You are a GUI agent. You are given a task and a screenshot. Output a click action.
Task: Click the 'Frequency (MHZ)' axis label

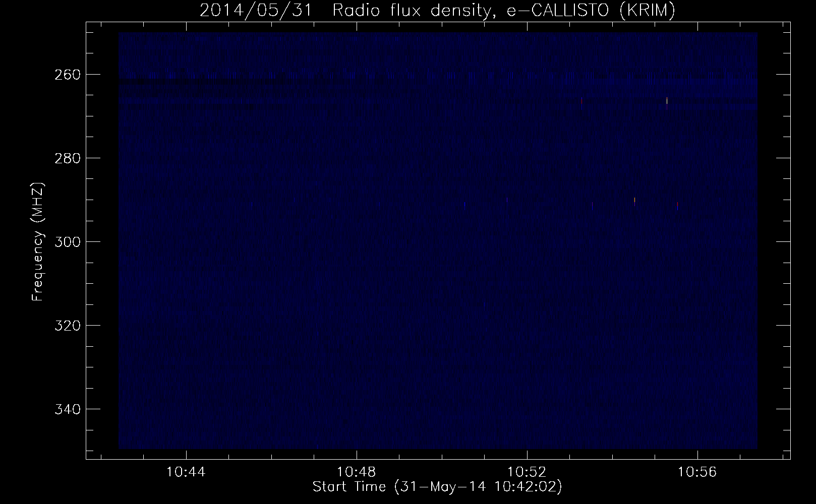pyautogui.click(x=38, y=242)
